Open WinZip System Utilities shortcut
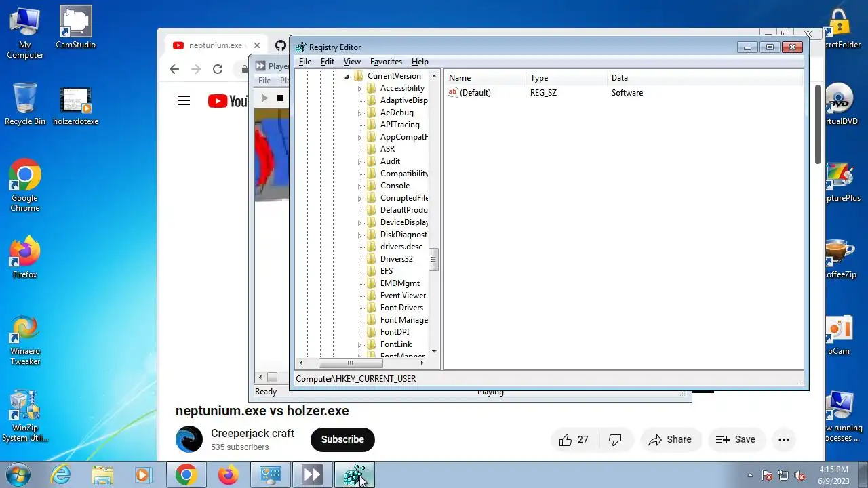Image resolution: width=868 pixels, height=488 pixels. (25, 416)
